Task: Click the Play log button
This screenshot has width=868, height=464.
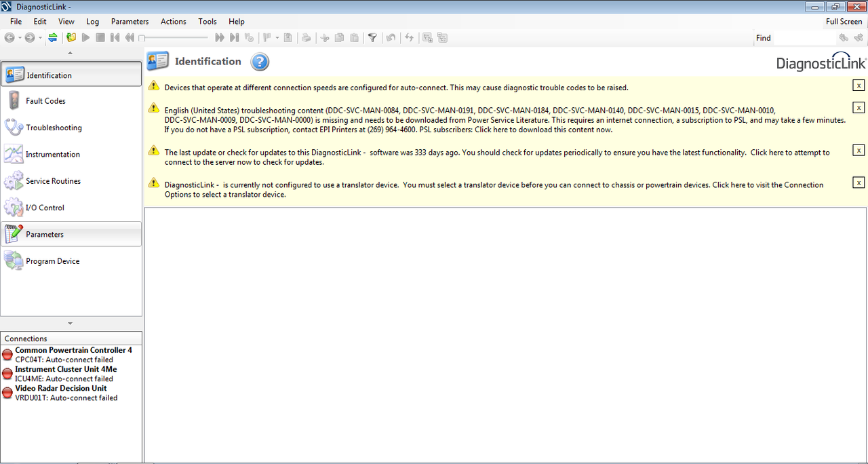Action: (85, 38)
